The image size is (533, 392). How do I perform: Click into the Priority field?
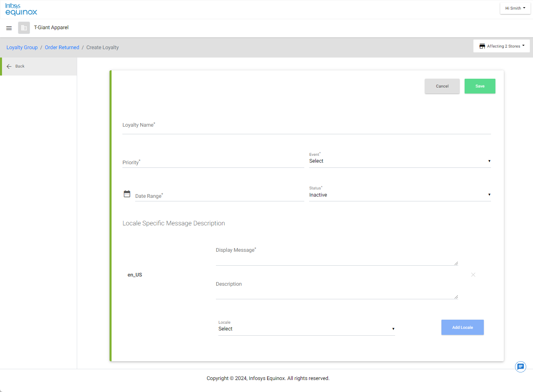213,162
